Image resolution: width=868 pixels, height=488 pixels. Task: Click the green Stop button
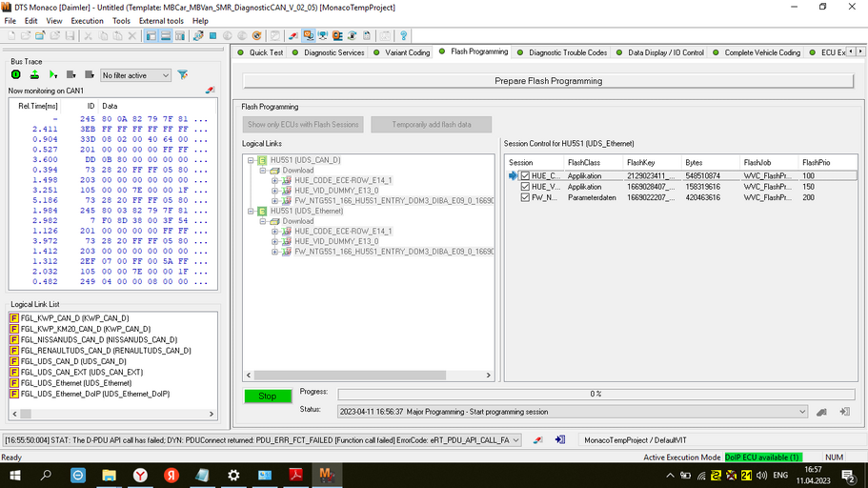click(268, 396)
